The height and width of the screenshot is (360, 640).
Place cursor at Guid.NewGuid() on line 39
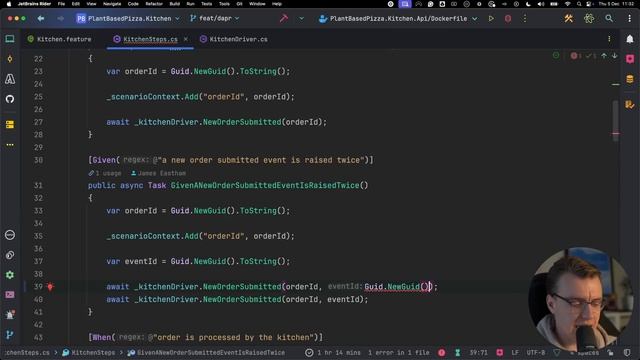[397, 287]
